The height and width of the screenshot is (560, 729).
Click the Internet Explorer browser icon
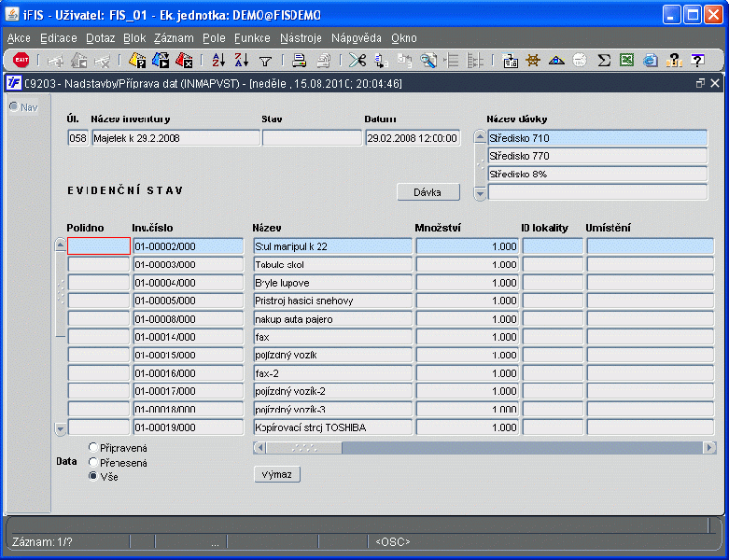pyautogui.click(x=651, y=60)
